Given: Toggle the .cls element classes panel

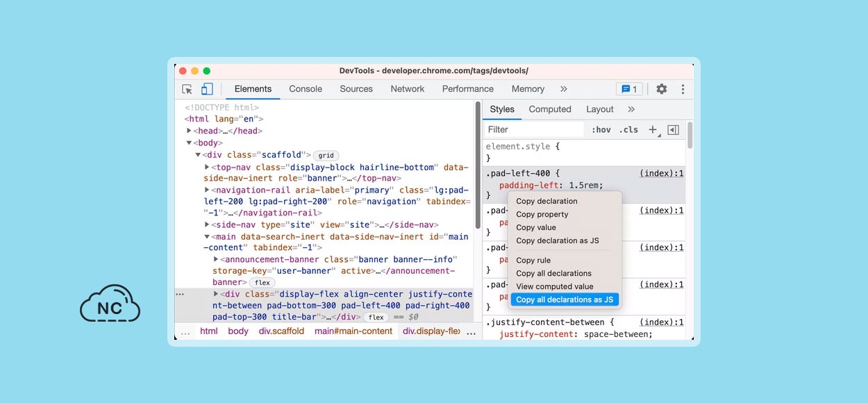Looking at the screenshot, I should (x=628, y=130).
